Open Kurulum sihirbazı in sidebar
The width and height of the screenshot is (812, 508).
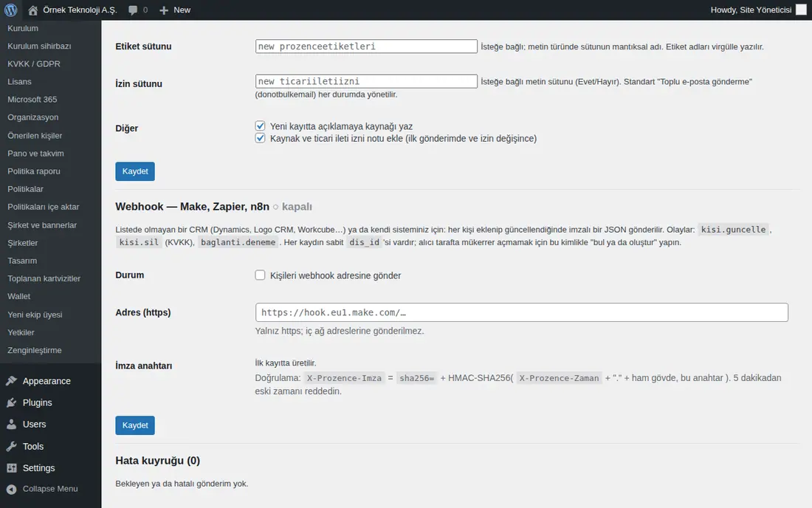coord(39,46)
